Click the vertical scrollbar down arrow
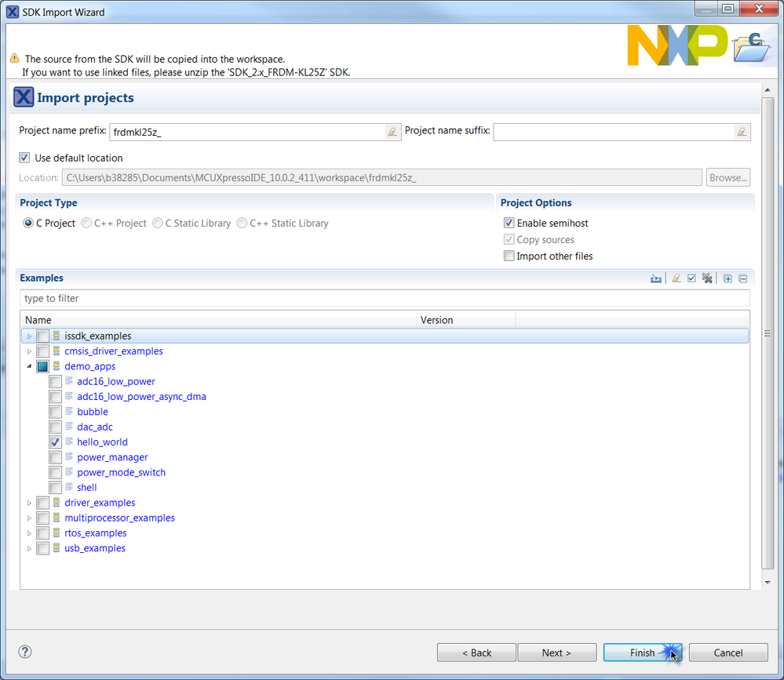The image size is (784, 680). click(x=768, y=583)
